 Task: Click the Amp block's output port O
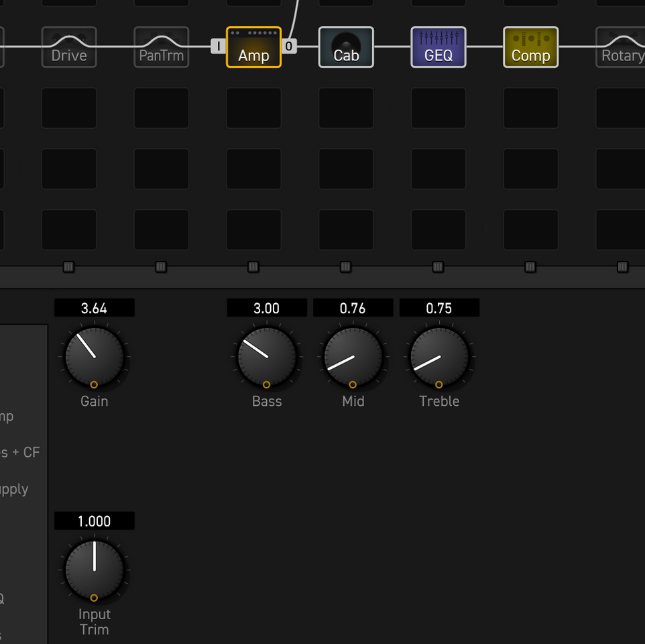pos(289,46)
